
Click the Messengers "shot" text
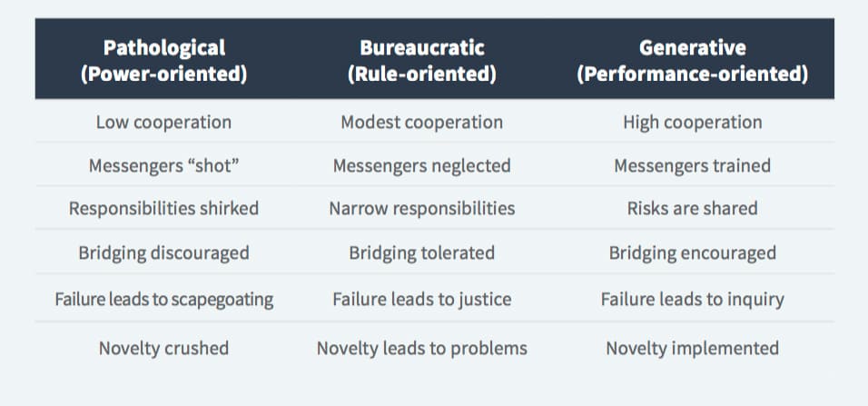[x=163, y=165]
